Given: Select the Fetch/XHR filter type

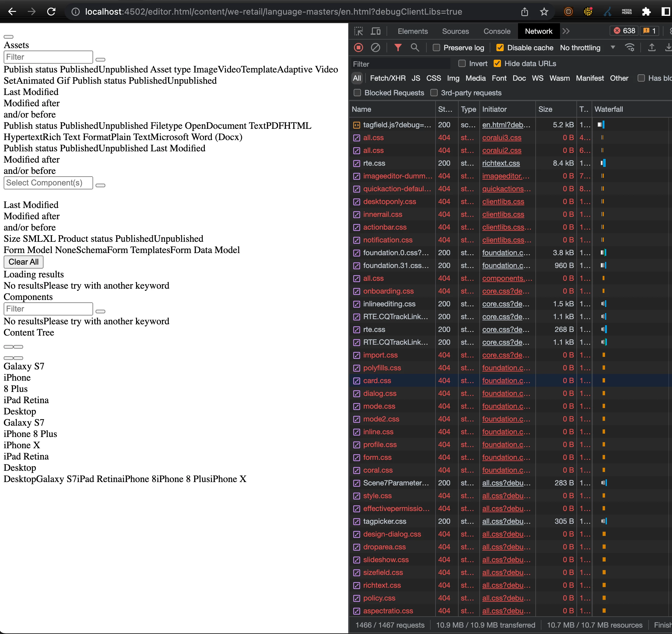Looking at the screenshot, I should 387,78.
